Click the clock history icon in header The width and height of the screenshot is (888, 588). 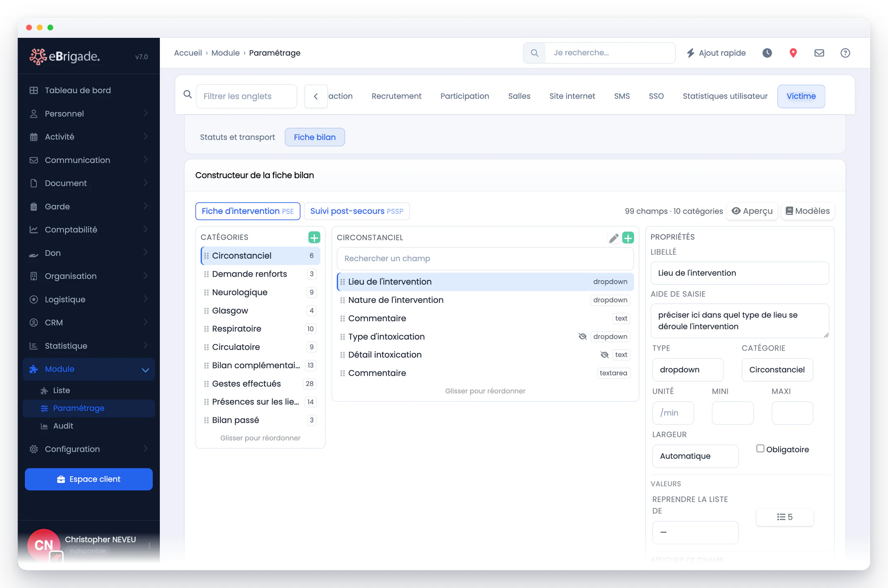tap(767, 53)
